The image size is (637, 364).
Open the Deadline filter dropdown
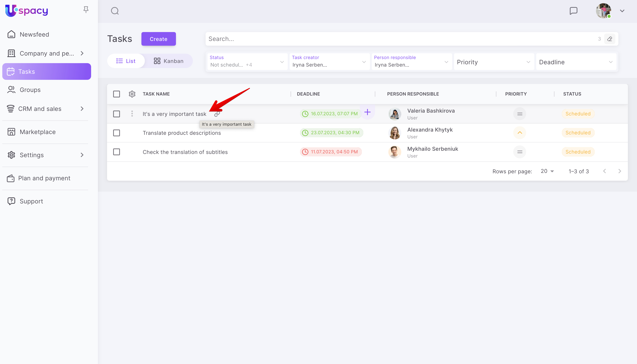click(576, 62)
